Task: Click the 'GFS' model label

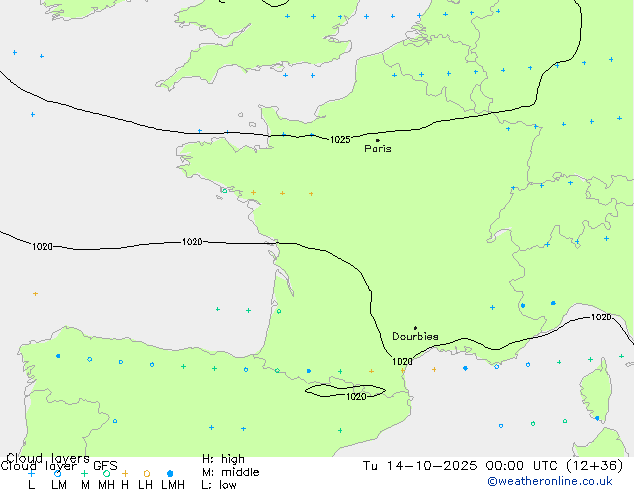Action: point(105,466)
